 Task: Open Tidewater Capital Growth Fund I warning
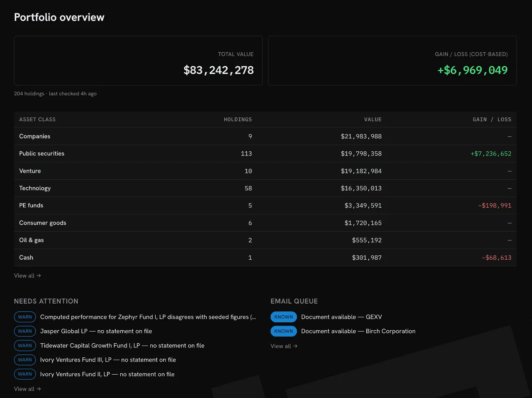tap(122, 345)
